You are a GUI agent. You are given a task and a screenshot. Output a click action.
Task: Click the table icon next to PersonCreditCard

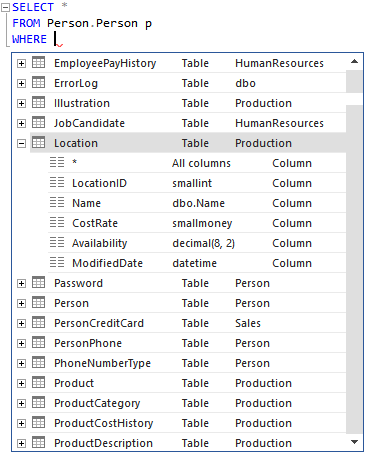[38, 323]
